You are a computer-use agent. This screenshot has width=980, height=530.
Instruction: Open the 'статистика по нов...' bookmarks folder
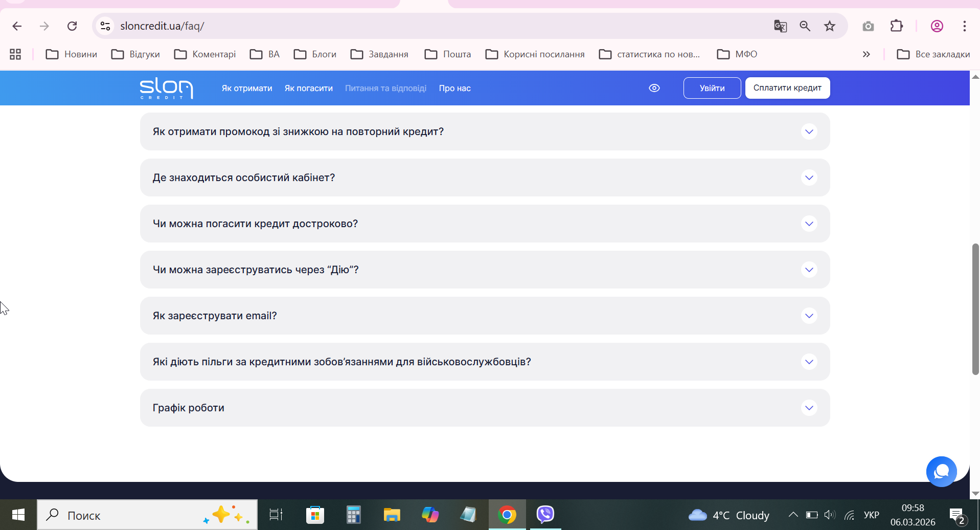tap(649, 54)
